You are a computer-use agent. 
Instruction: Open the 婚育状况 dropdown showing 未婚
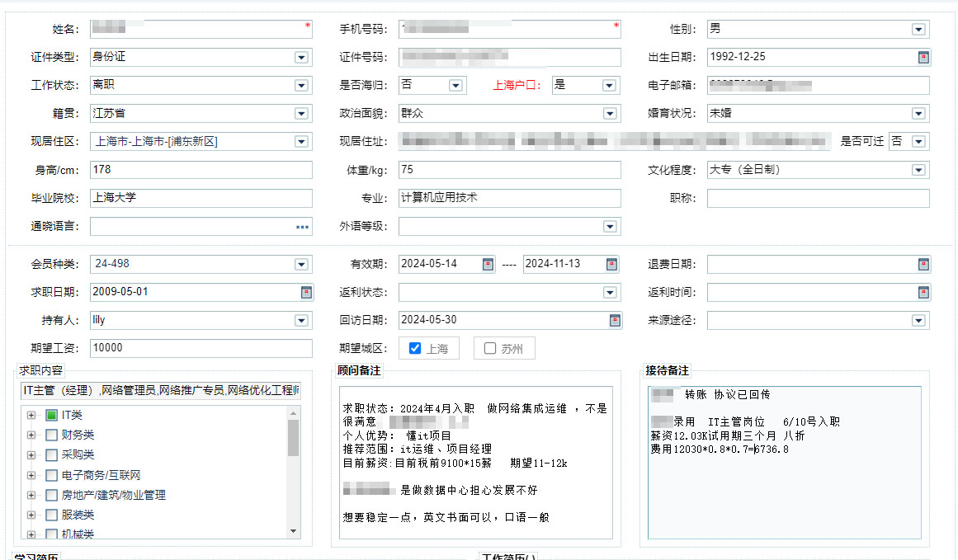tap(918, 114)
